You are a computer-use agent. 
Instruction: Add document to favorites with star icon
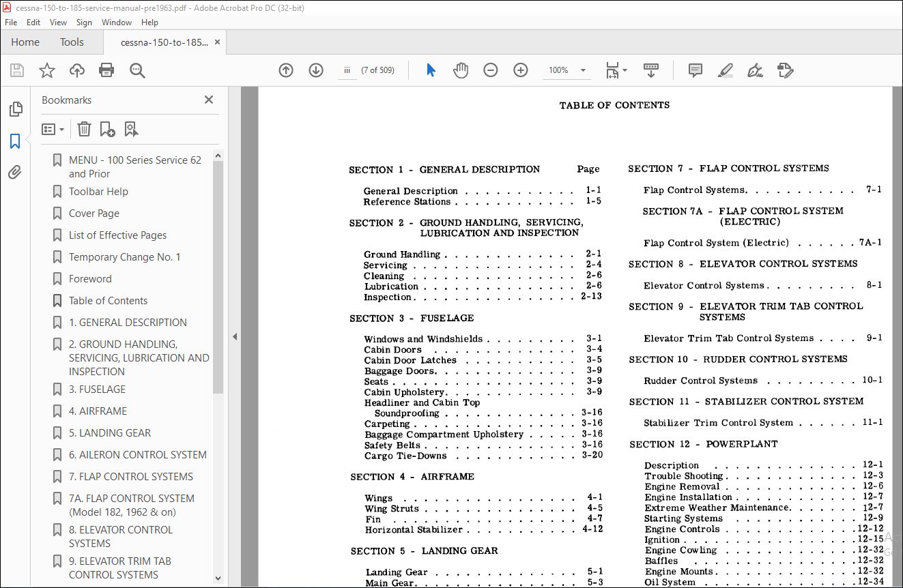coord(46,70)
